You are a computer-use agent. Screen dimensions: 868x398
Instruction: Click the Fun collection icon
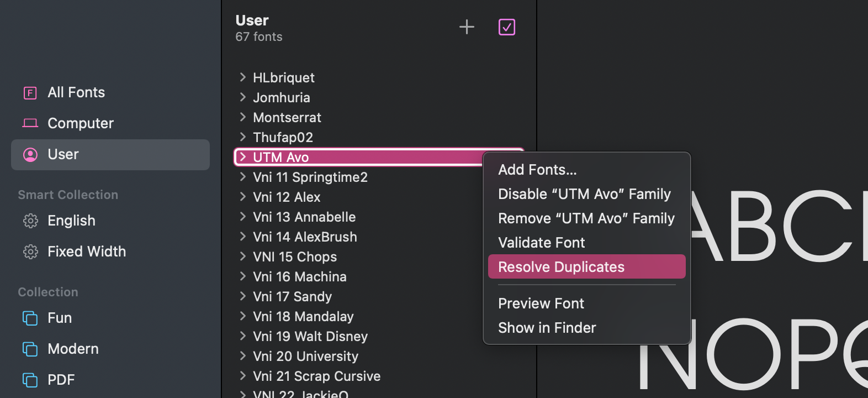coord(30,318)
